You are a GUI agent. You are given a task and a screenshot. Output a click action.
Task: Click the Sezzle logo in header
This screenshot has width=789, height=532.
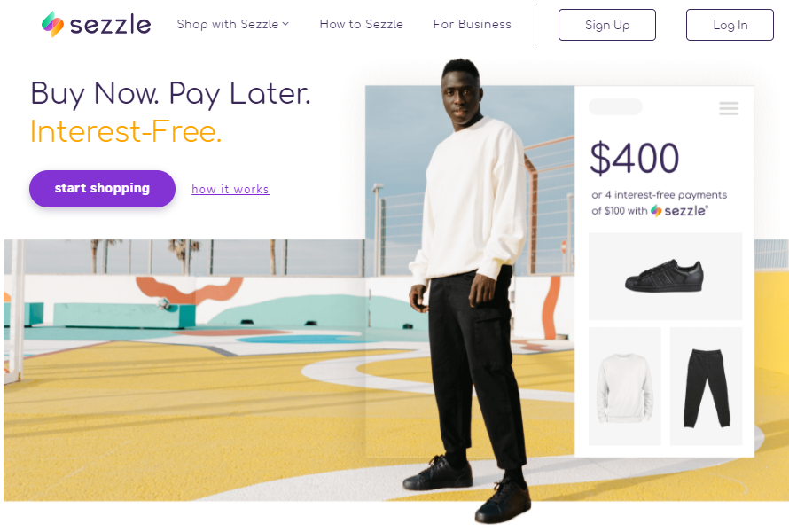96,24
